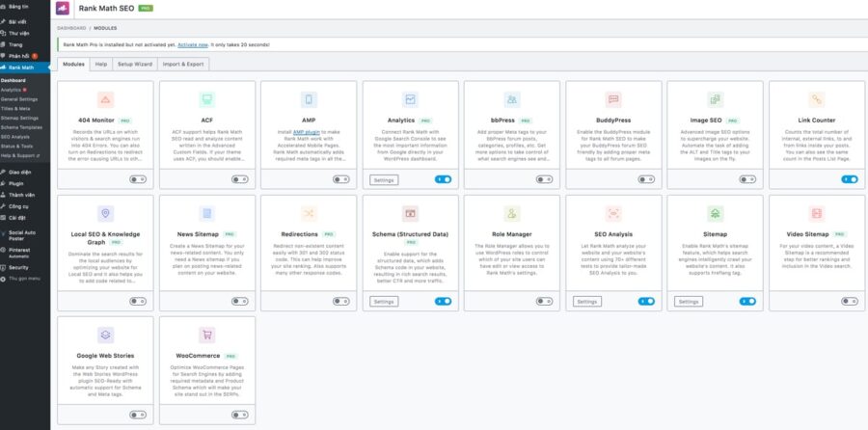Click the WooCommerce shopping cart icon
This screenshot has height=430, width=868.
click(x=207, y=335)
